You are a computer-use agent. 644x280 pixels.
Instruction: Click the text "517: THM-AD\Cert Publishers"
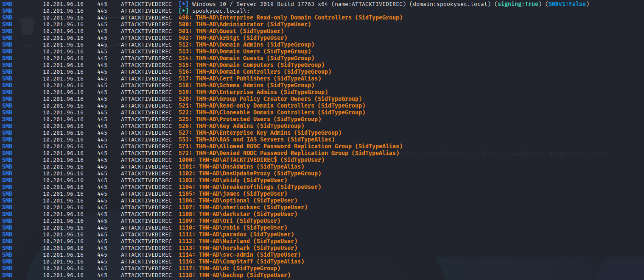click(224, 78)
